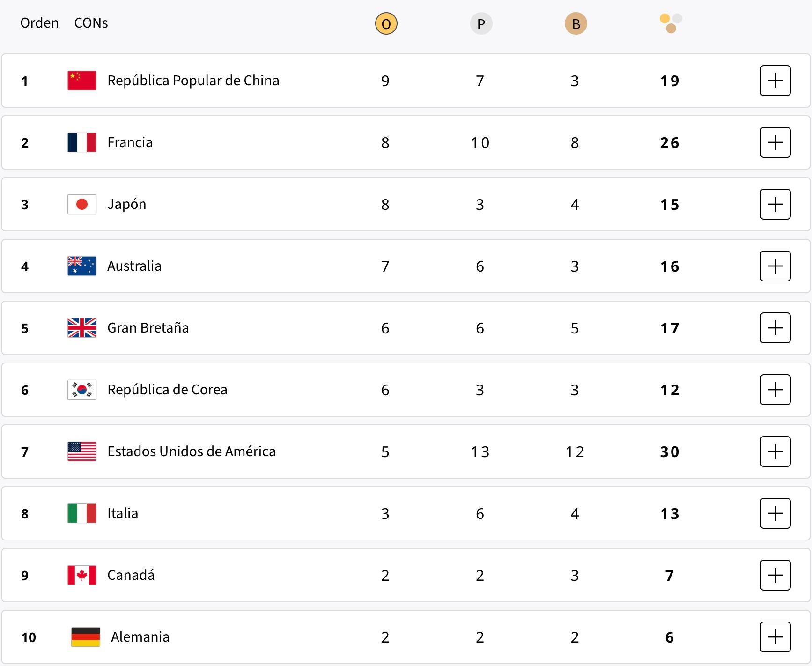Click the CONs column header
This screenshot has height=666, width=812.
click(91, 23)
